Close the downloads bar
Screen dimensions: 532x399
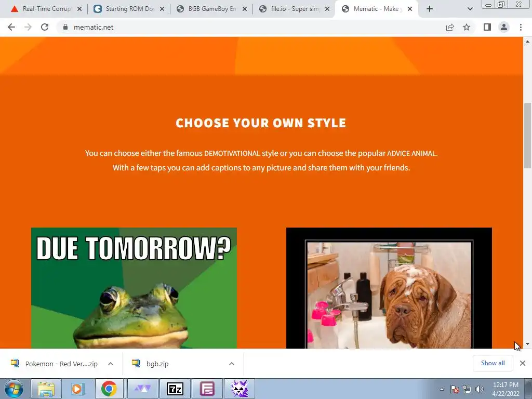(523, 363)
